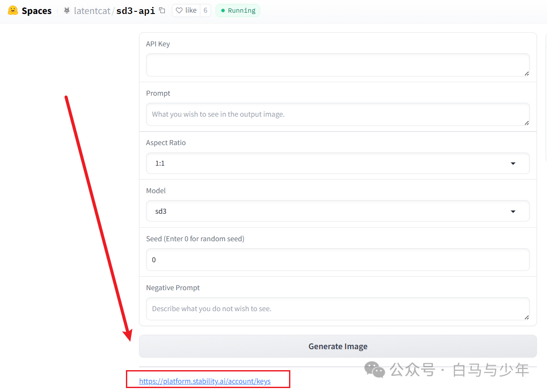
Task: Focus the Seed number field
Action: click(338, 260)
